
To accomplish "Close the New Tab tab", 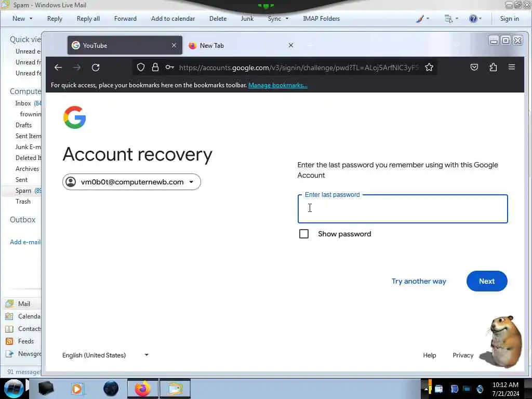I will 291,45.
